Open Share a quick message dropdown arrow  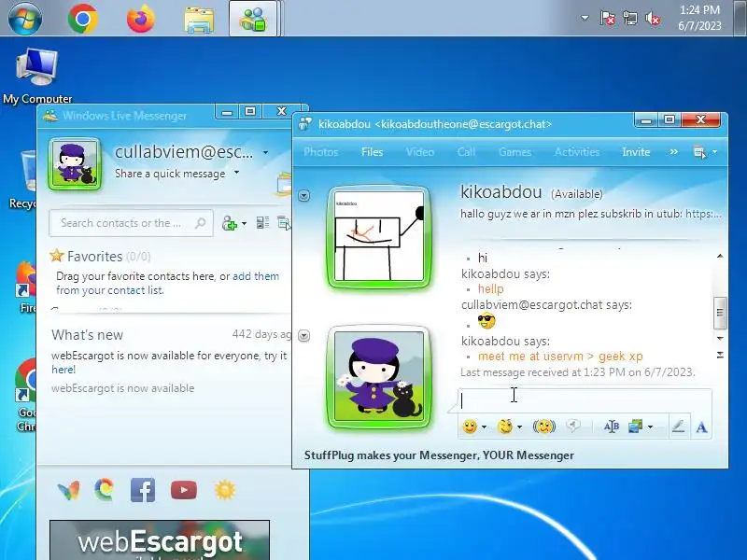pos(237,173)
